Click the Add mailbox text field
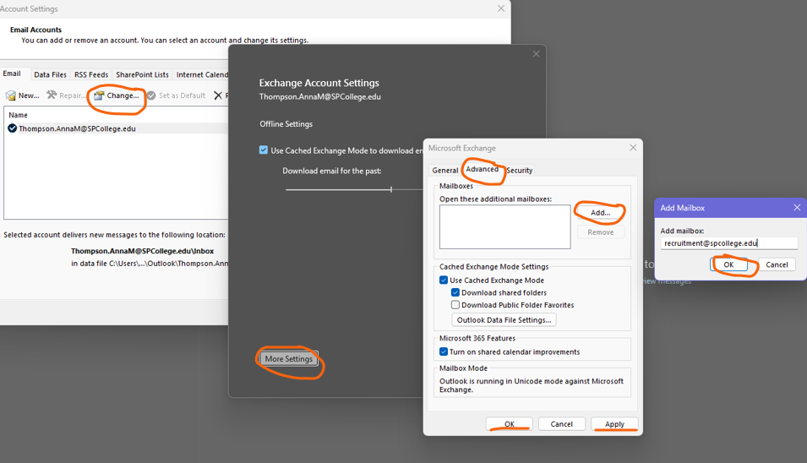807x463 pixels. 729,243
